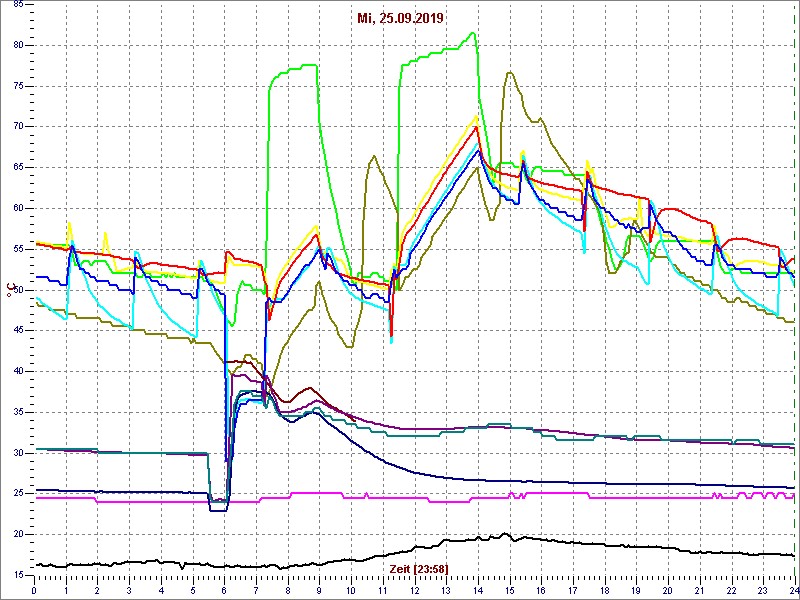Click hour 10 on the time axis
Screen dimensions: 800x600
click(351, 591)
